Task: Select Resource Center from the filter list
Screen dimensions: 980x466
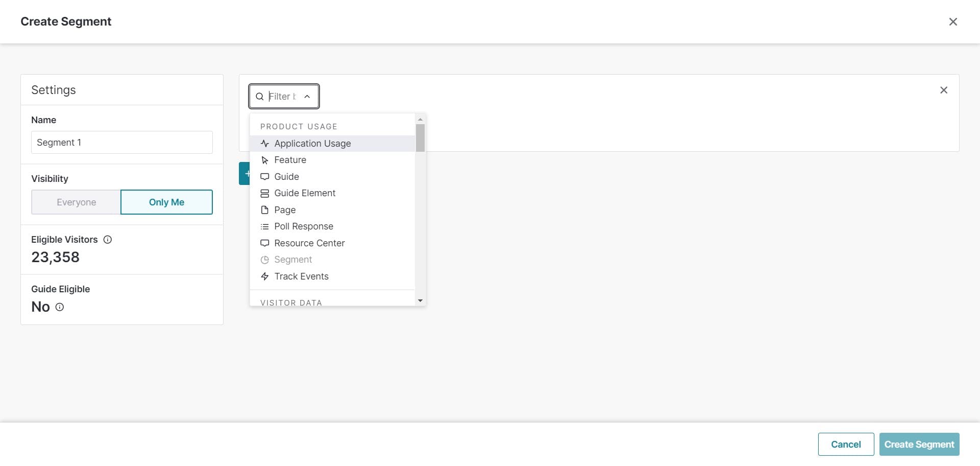Action: click(309, 243)
